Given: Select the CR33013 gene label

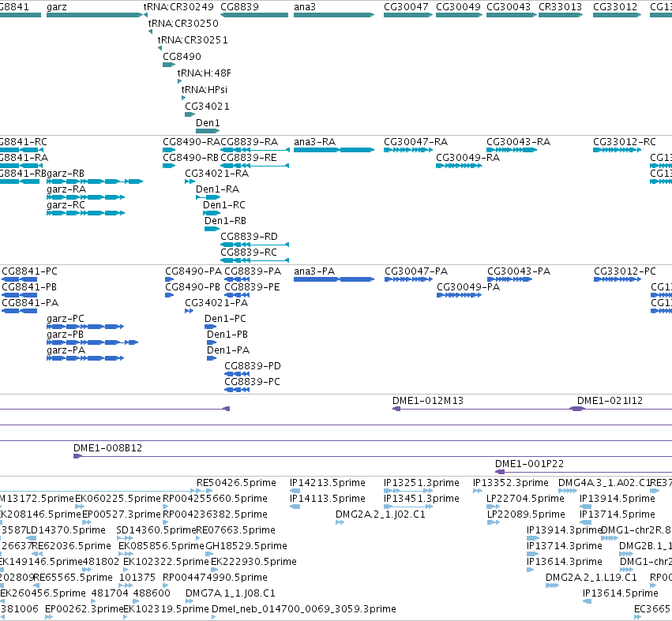Looking at the screenshot, I should click(560, 7).
